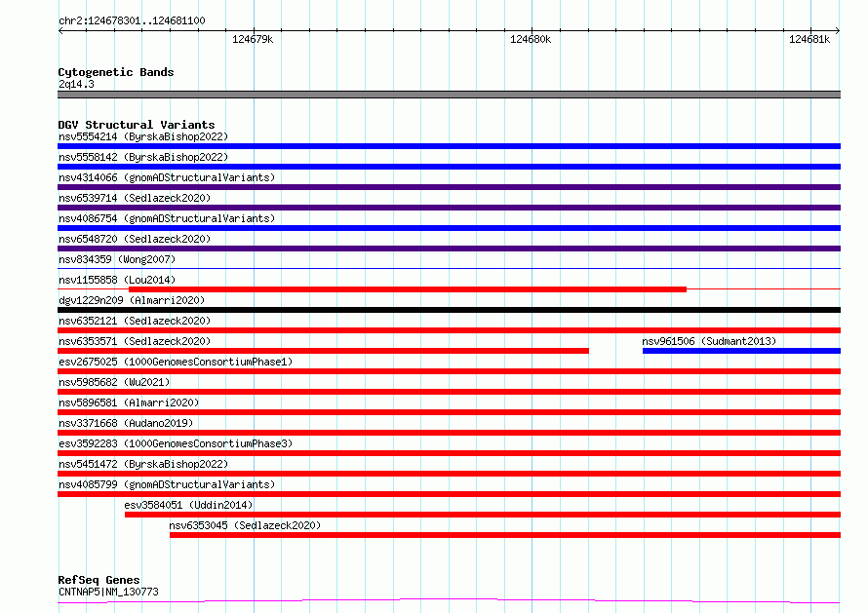Image resolution: width=868 pixels, height=613 pixels.
Task: Click esv2675025 (1000GenomesConsortiumPhase1) label
Action: point(176,362)
